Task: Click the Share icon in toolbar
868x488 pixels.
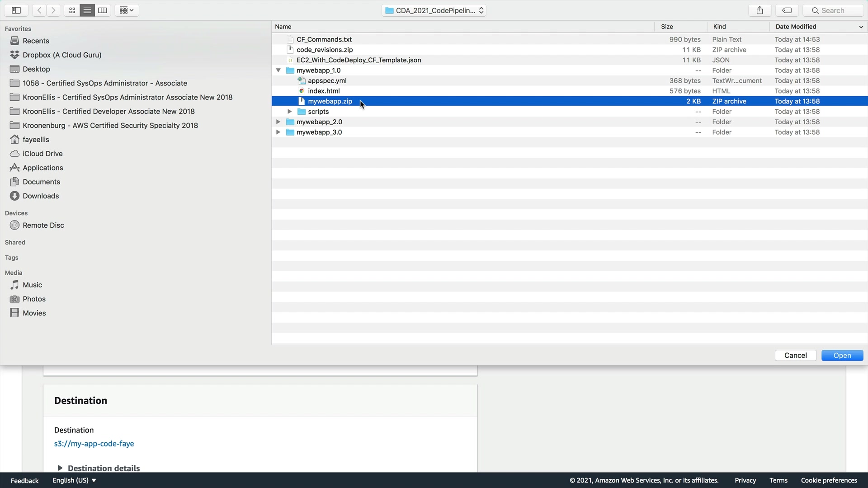Action: (759, 10)
